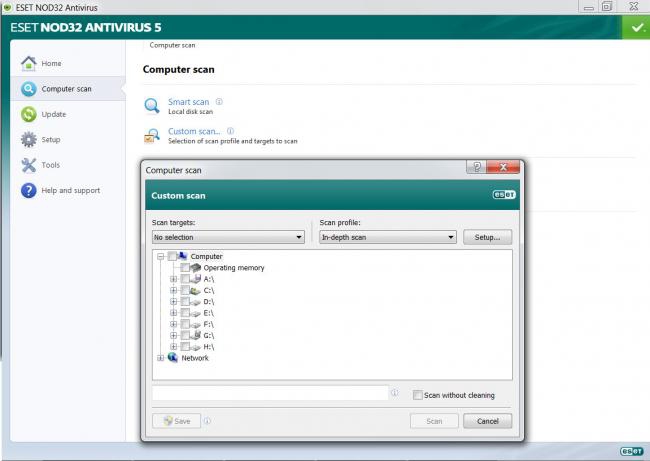Click the ESET logo at window bottom-right

coord(631,451)
